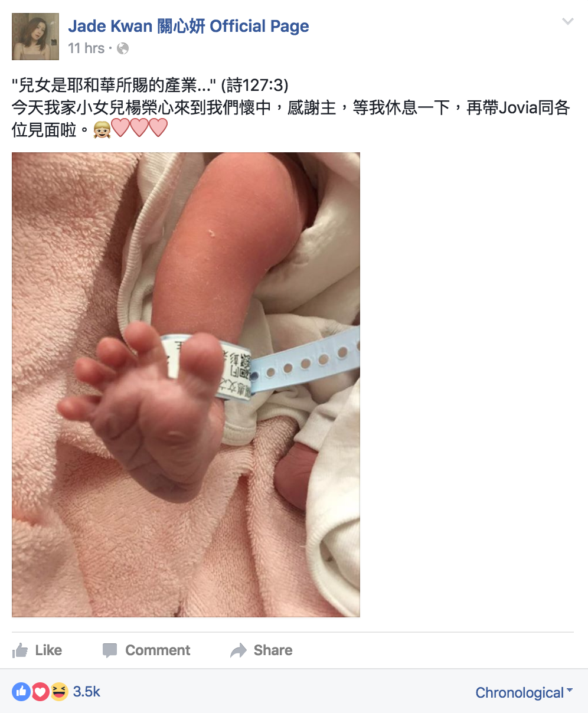Click the speech bubble comment icon
This screenshot has width=588, height=713.
[x=110, y=650]
